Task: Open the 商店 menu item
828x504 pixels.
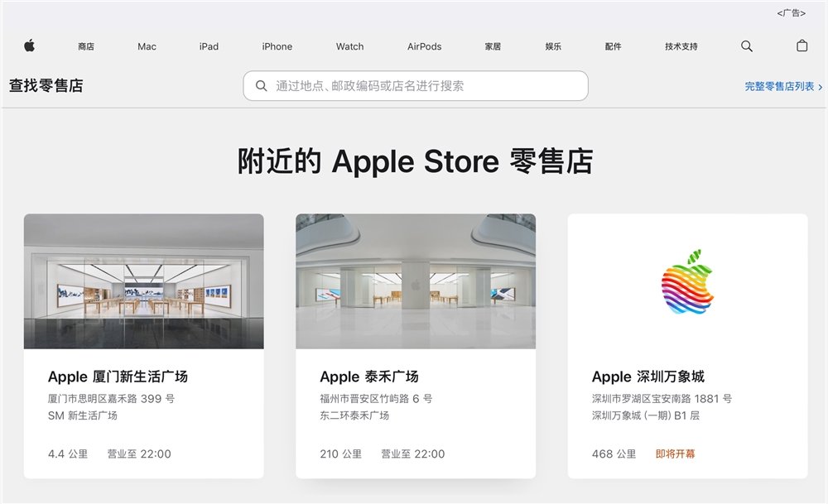Action: (86, 46)
